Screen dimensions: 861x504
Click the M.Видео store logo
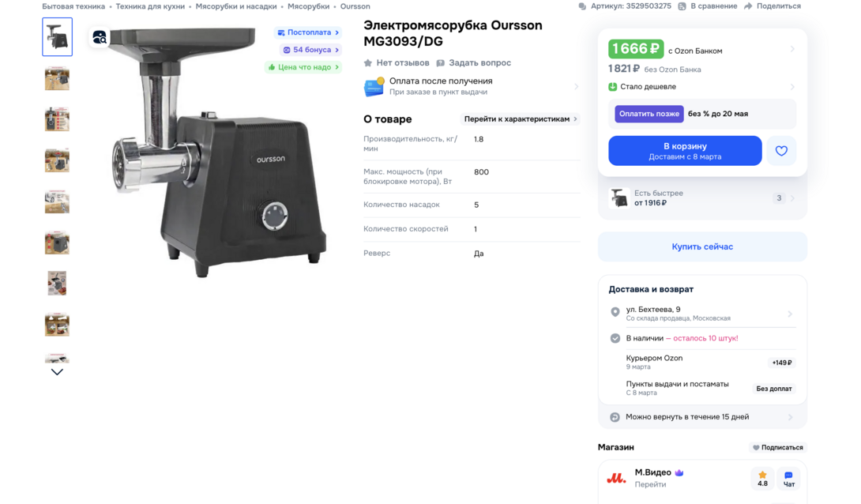(x=616, y=478)
